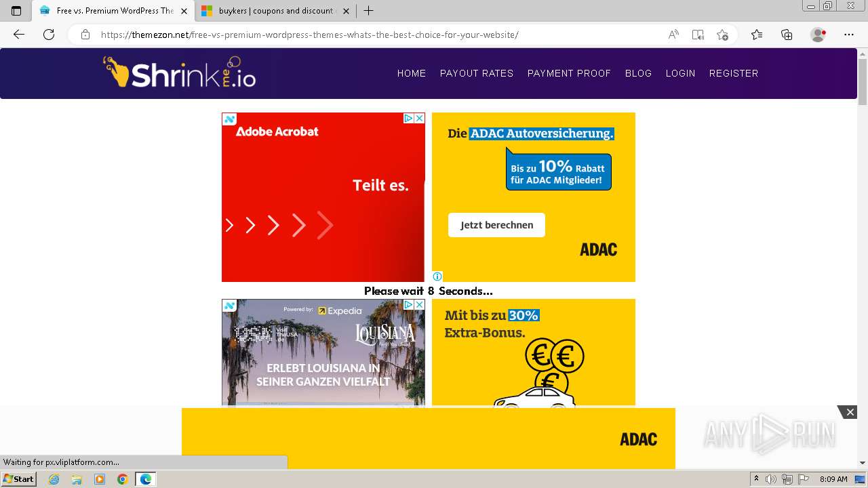Open AdChoices icon on Louisiana ad
This screenshot has height=488, width=868.
(x=408, y=304)
